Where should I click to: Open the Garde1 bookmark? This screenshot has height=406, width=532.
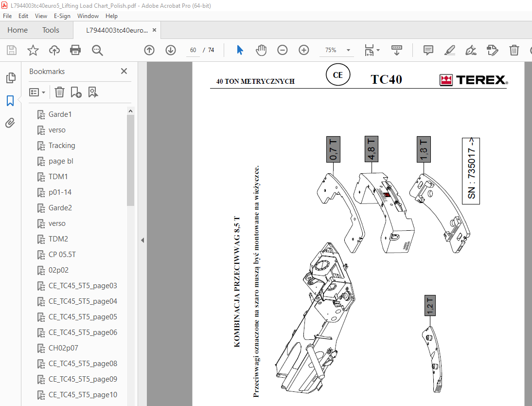tap(60, 114)
